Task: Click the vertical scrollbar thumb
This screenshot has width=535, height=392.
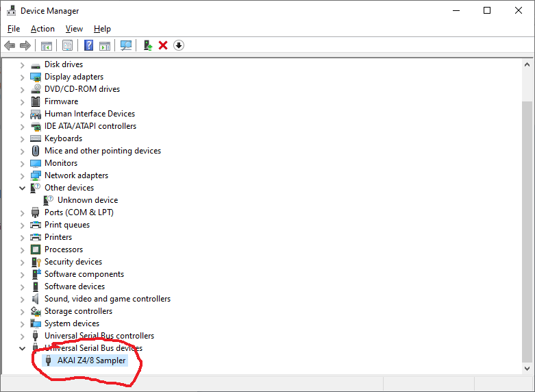Action: (x=527, y=230)
